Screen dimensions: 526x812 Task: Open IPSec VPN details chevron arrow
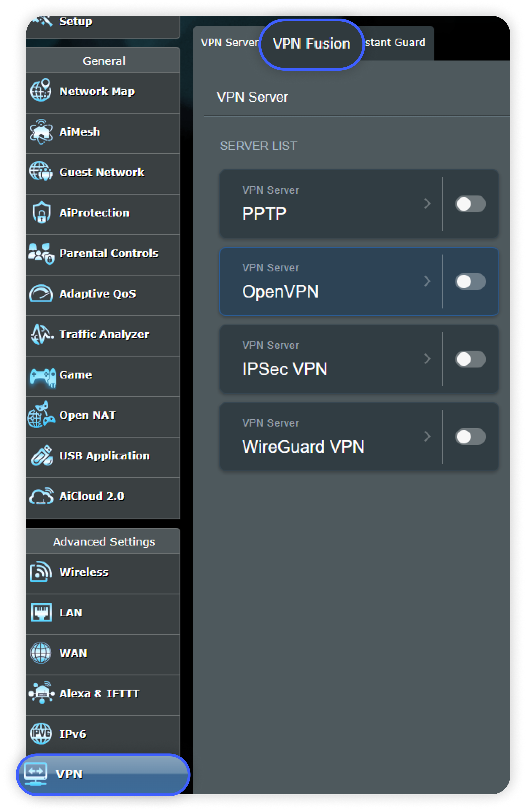coord(427,359)
